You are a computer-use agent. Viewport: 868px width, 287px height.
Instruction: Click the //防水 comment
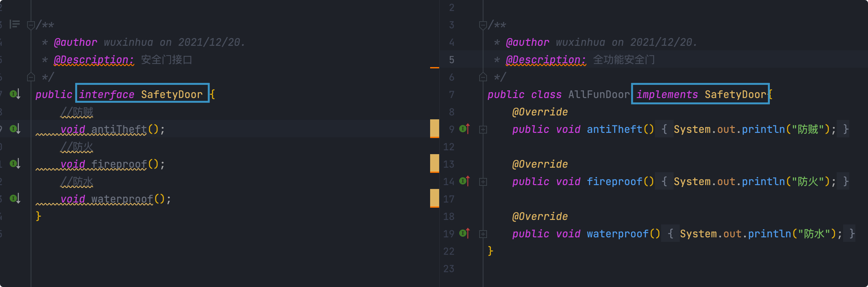click(77, 182)
